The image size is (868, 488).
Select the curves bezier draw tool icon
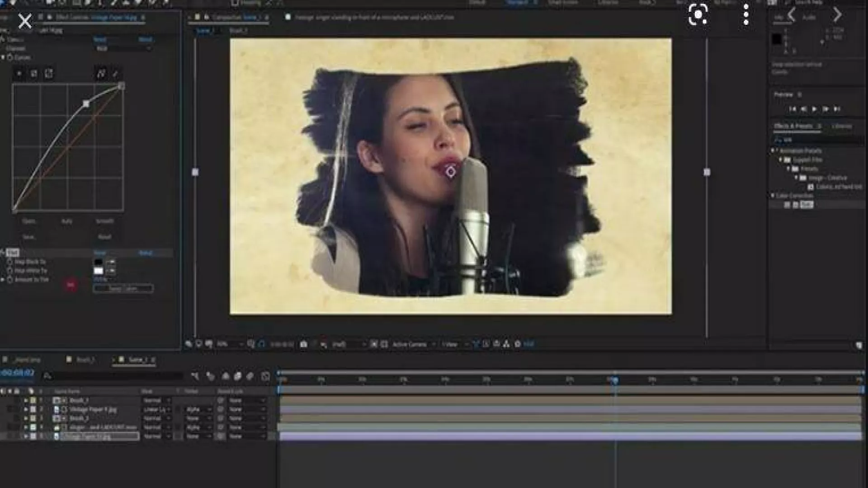(x=101, y=74)
